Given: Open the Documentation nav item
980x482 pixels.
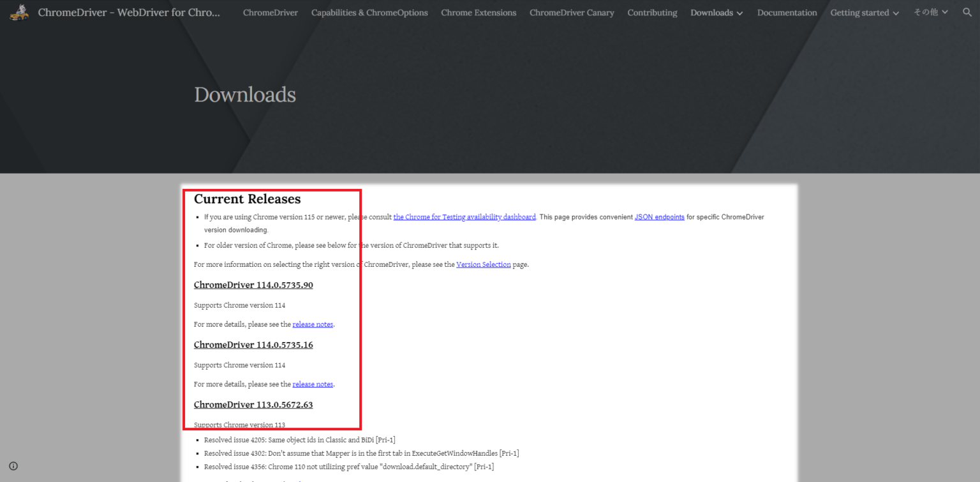Looking at the screenshot, I should pyautogui.click(x=787, y=13).
